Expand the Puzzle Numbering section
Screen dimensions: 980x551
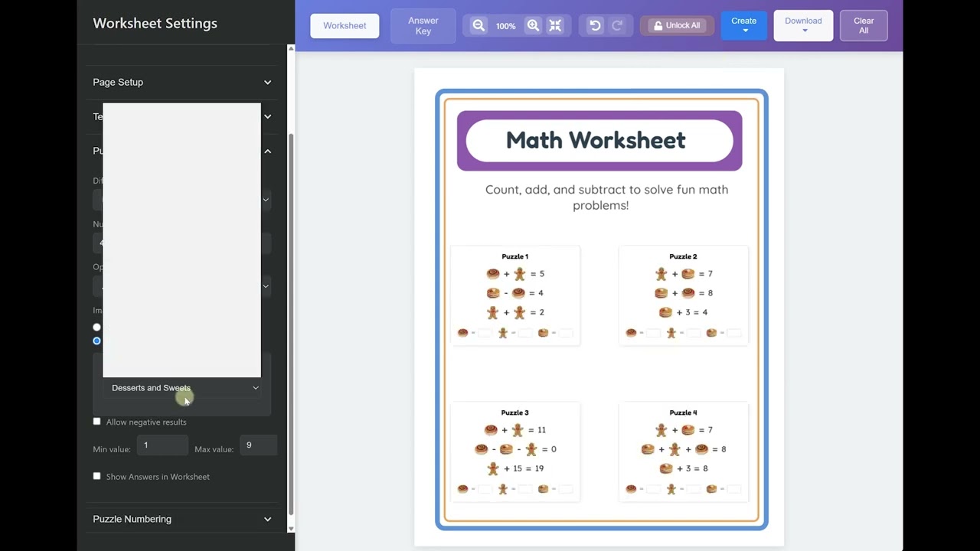tap(182, 519)
